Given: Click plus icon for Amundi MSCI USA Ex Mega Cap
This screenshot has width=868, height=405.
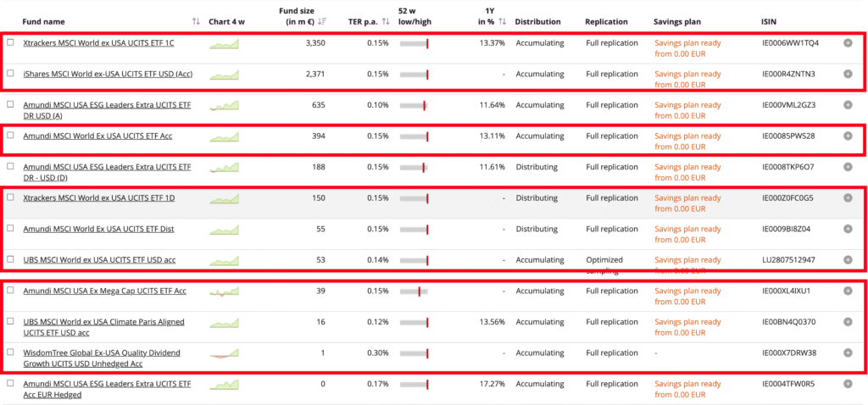Looking at the screenshot, I should [x=848, y=291].
